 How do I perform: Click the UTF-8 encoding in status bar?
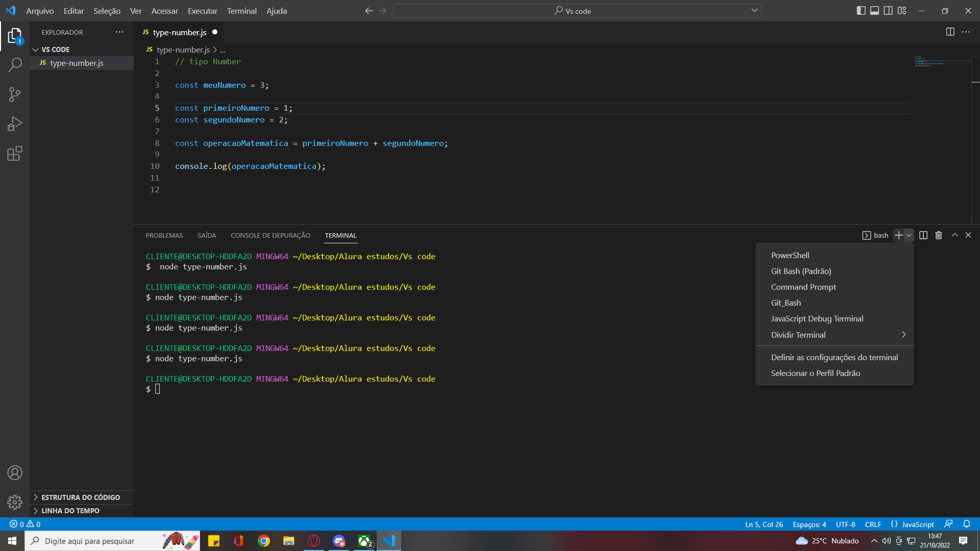pyautogui.click(x=846, y=524)
